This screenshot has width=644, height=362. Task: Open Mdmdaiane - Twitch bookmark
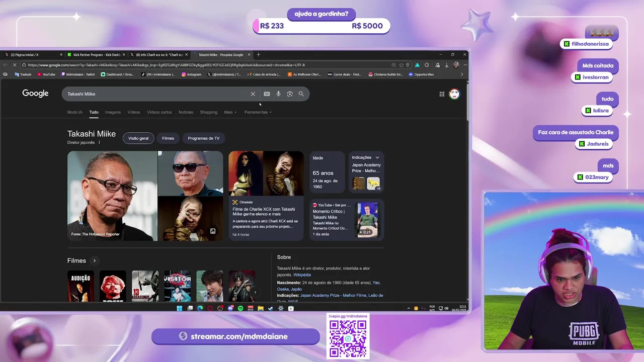pyautogui.click(x=78, y=74)
